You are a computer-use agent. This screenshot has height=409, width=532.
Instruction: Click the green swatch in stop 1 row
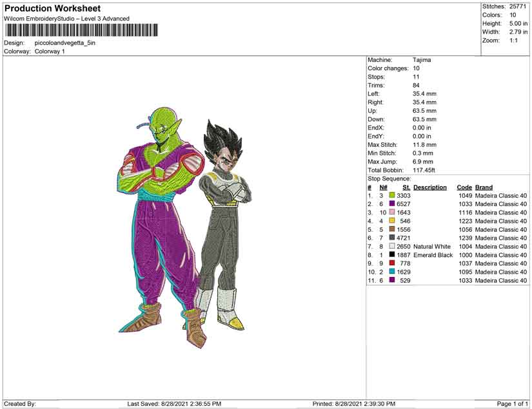392,195
